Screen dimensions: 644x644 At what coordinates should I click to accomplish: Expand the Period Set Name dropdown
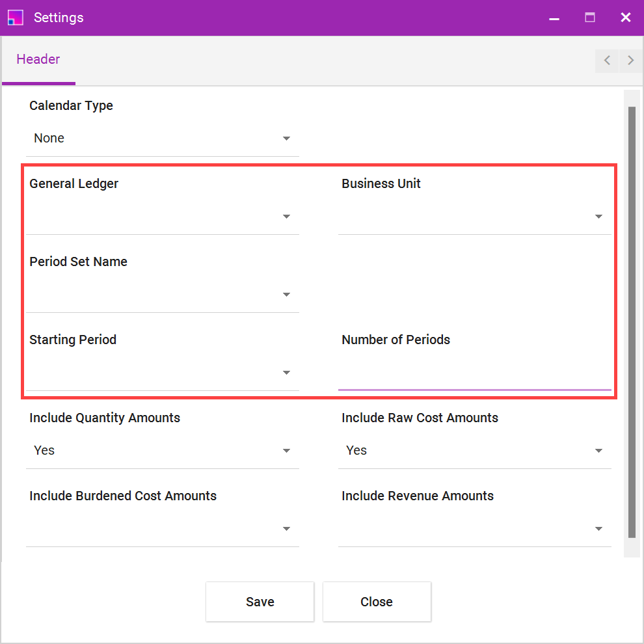(162, 295)
